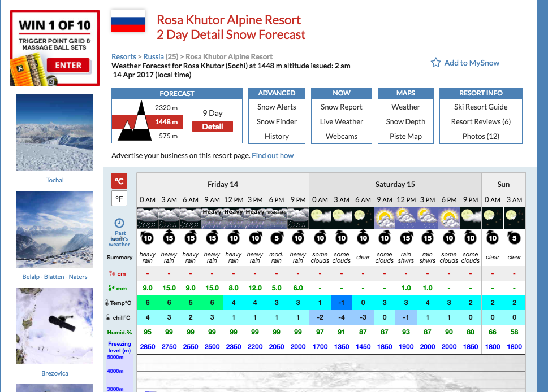Click Friday 0 AM freezing level 2850
This screenshot has height=392, width=548.
click(x=148, y=347)
